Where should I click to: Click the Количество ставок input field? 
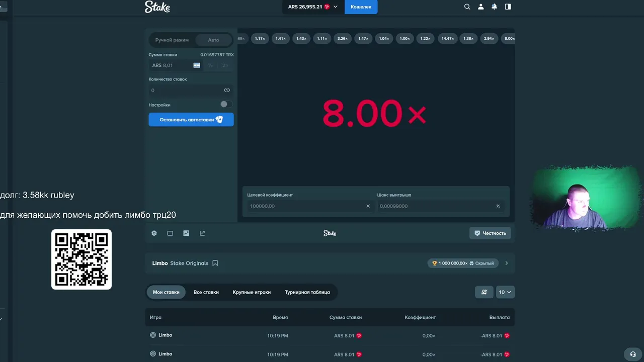point(191,90)
